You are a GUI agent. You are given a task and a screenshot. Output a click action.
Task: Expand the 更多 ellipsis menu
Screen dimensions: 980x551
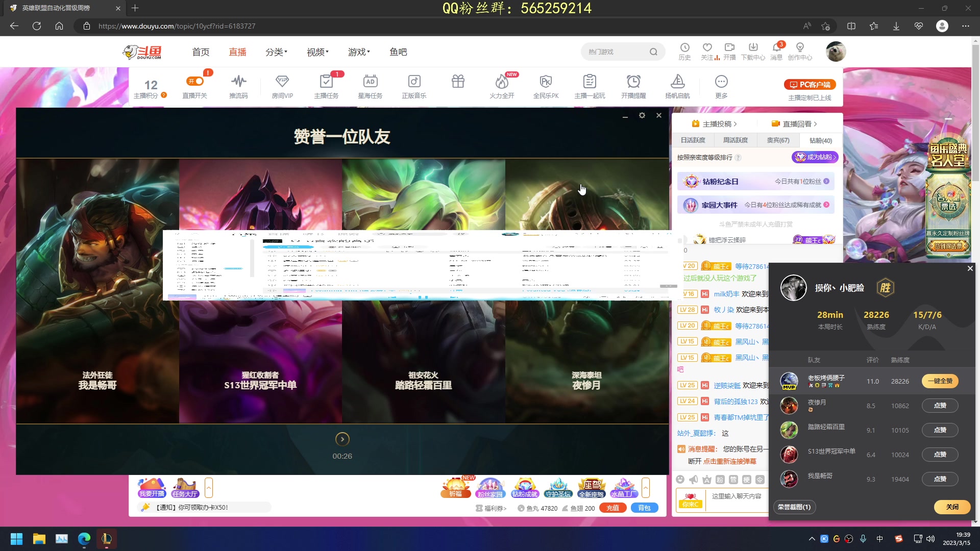[721, 82]
